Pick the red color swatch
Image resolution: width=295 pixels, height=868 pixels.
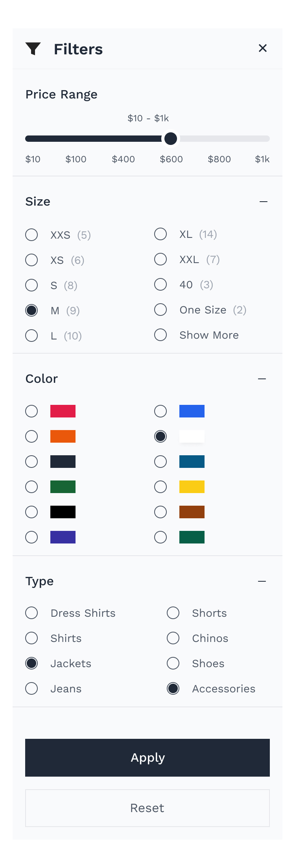tap(63, 411)
